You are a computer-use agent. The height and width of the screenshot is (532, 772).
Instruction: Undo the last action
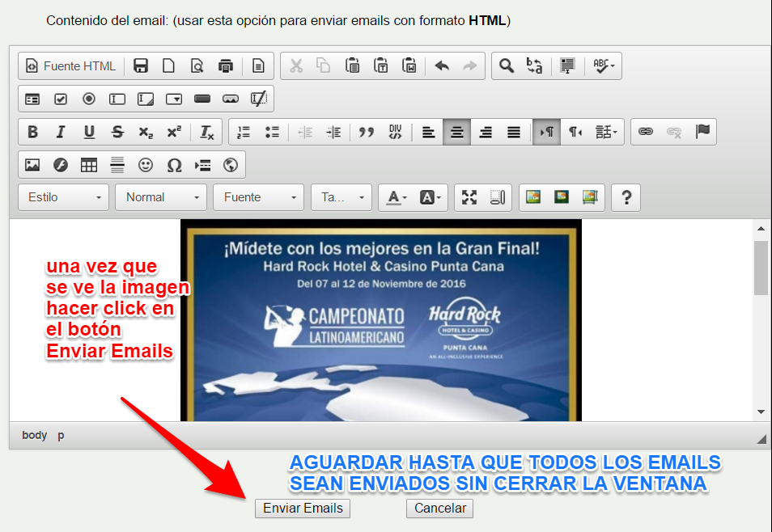coord(442,66)
